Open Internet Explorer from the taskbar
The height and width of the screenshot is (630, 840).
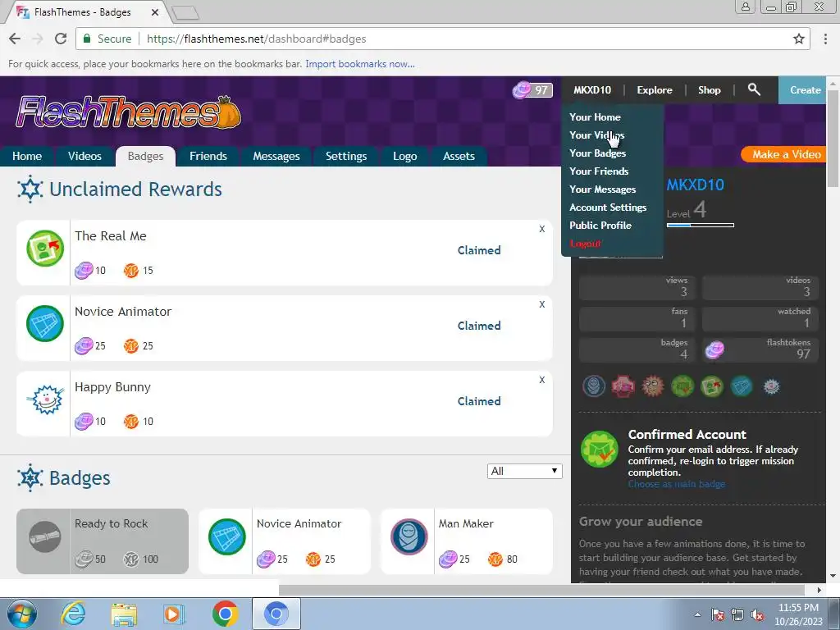(x=73, y=614)
